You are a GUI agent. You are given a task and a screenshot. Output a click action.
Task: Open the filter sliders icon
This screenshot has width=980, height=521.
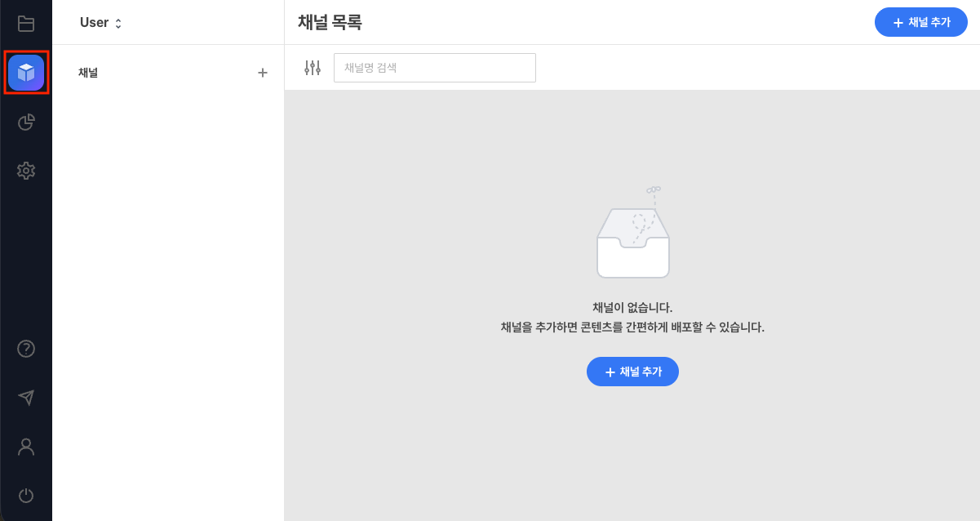pyautogui.click(x=312, y=68)
